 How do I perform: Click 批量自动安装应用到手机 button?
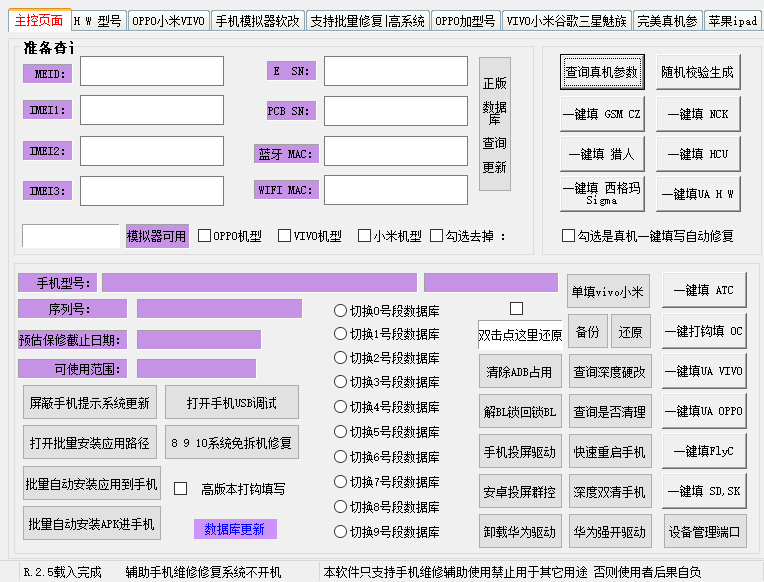(x=92, y=484)
